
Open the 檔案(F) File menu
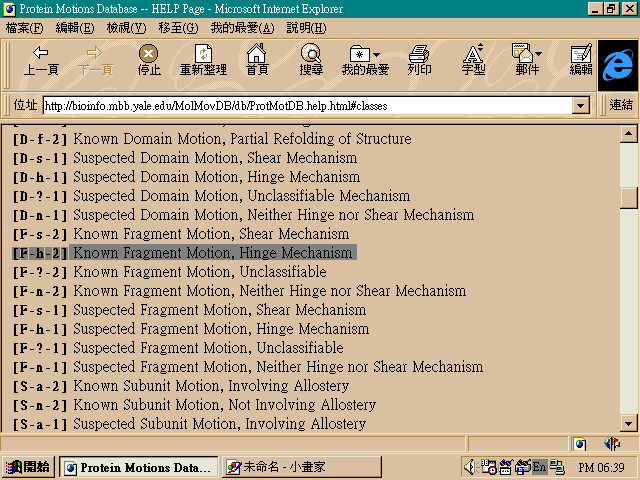(x=26, y=27)
